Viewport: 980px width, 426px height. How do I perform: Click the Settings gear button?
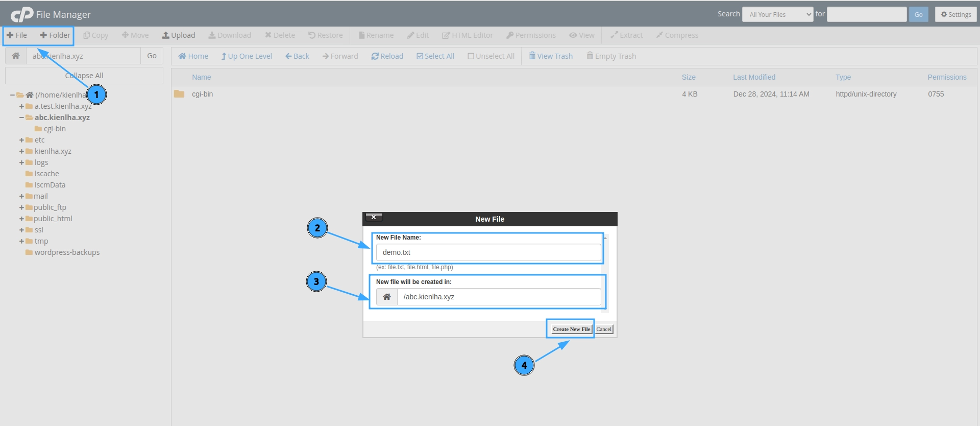pos(955,14)
